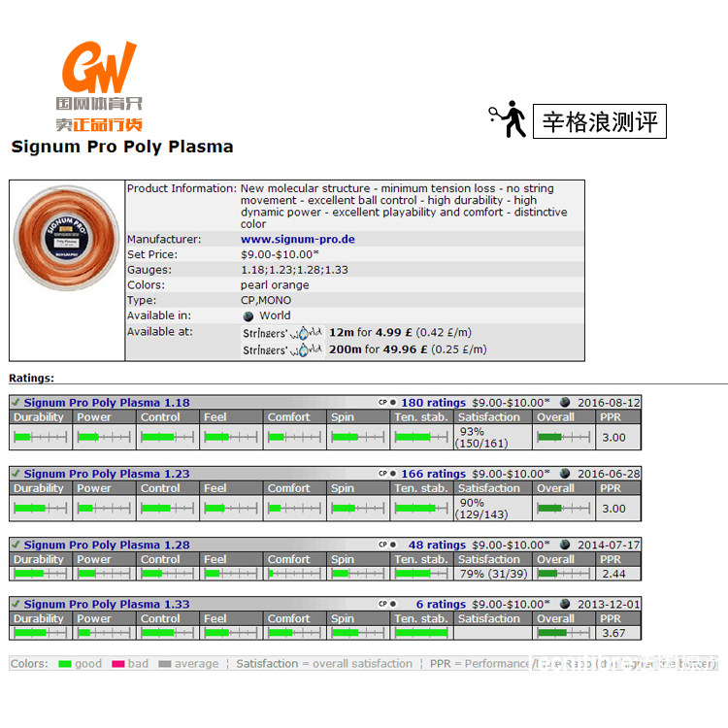
Task: Click the 3.67 PPR value
Action: coord(613,633)
